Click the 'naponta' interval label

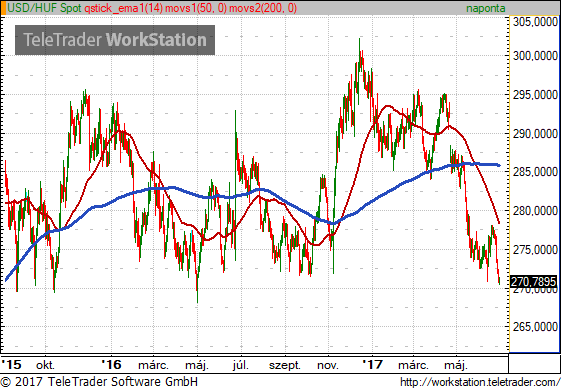tap(486, 8)
